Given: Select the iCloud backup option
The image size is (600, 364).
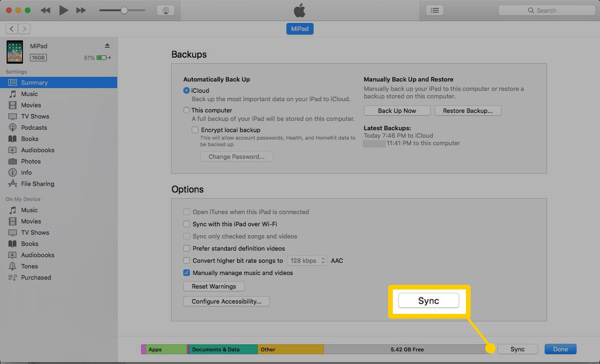Looking at the screenshot, I should [187, 90].
